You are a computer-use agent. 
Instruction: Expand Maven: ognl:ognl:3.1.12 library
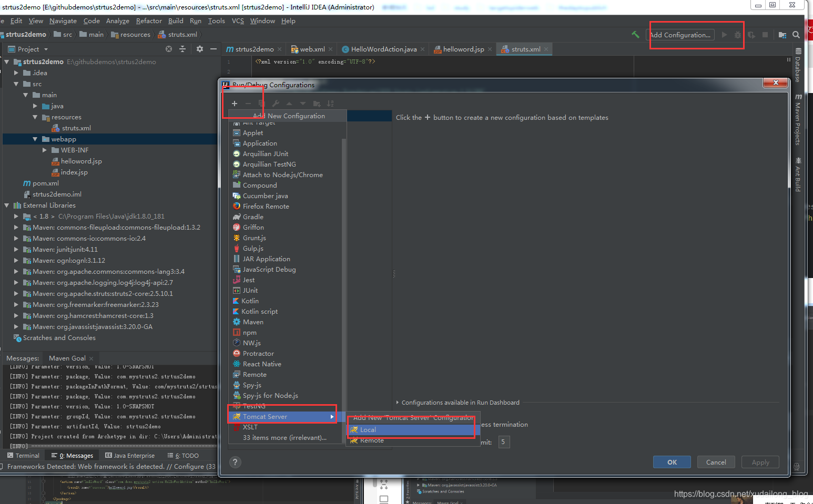(x=16, y=261)
